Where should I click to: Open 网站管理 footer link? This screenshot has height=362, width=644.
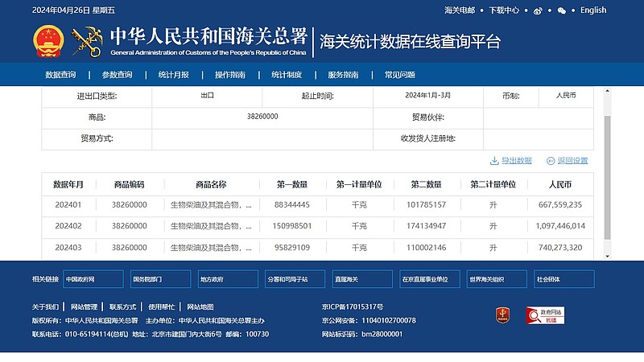[84, 307]
